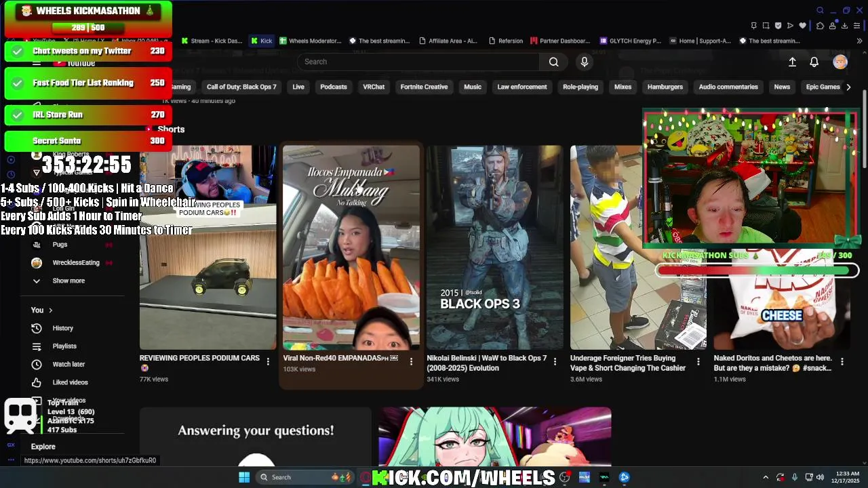
Task: Click browser heart bookmarks icon
Action: tap(803, 26)
